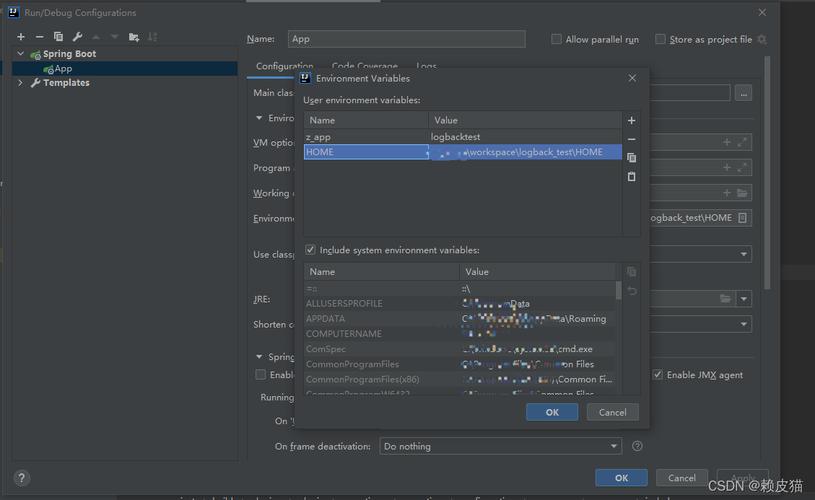
Task: Paste environment variables from clipboard icon
Action: [632, 177]
